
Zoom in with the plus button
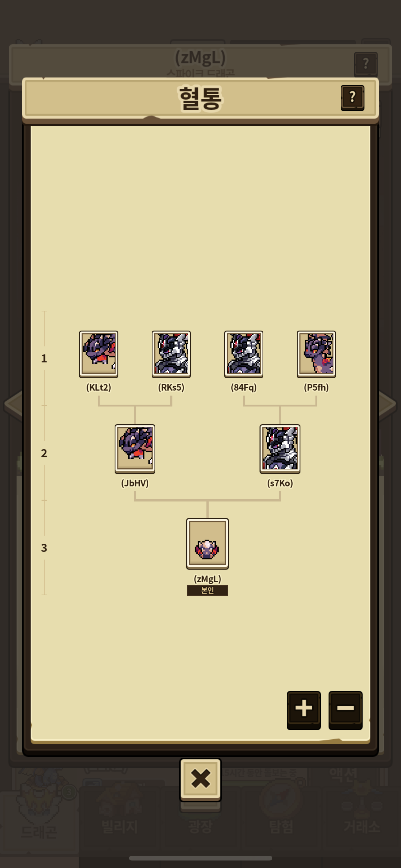tap(304, 710)
